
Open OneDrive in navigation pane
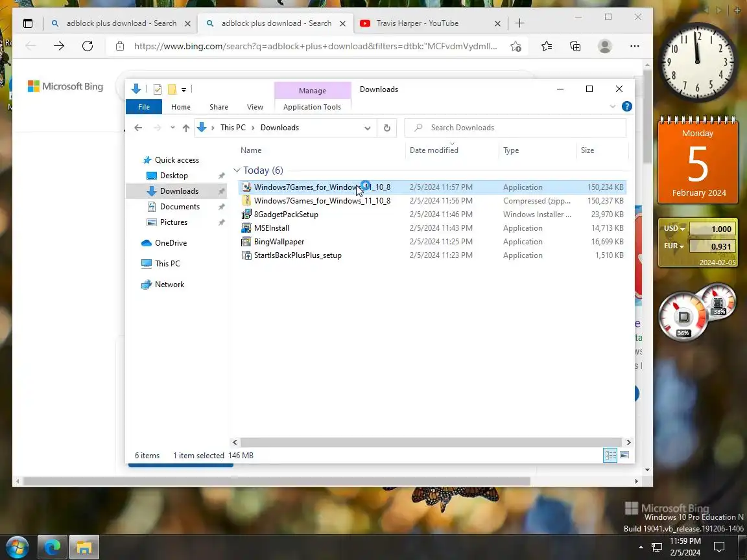(x=171, y=243)
